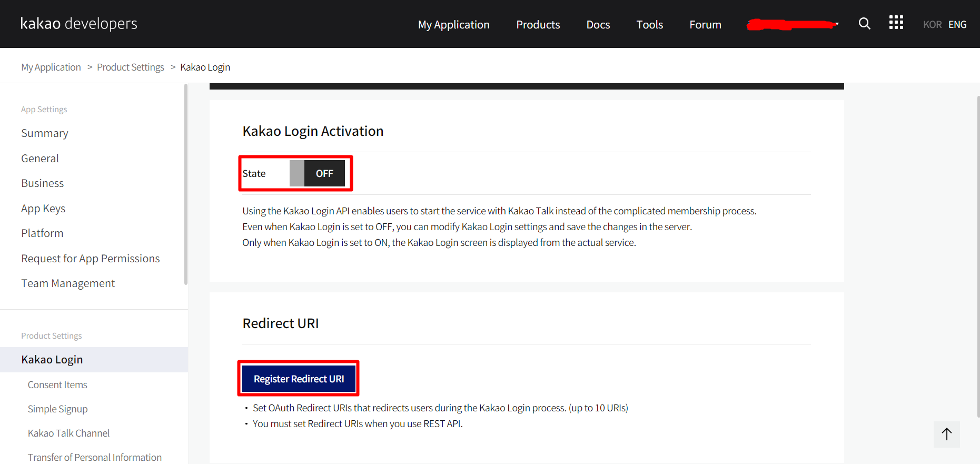Click Product Settings in the breadcrumb
Viewport: 980px width, 464px height.
point(131,67)
